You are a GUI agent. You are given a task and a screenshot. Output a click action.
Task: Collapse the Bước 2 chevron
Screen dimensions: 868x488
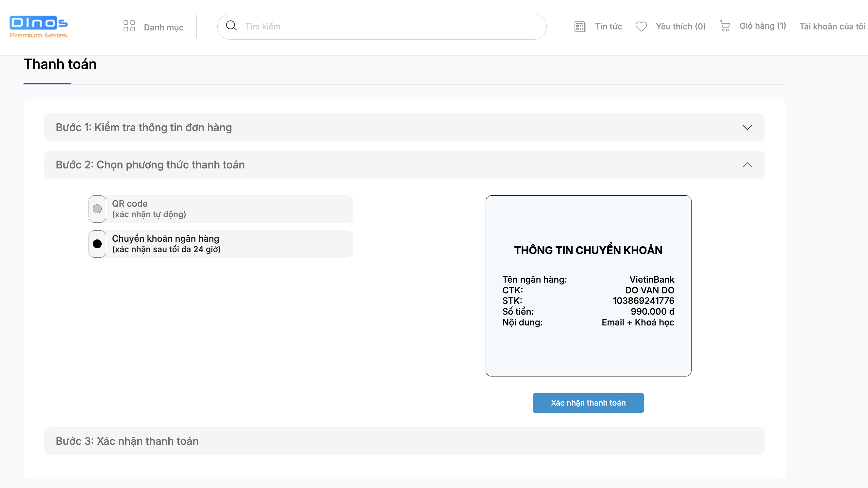click(x=747, y=165)
